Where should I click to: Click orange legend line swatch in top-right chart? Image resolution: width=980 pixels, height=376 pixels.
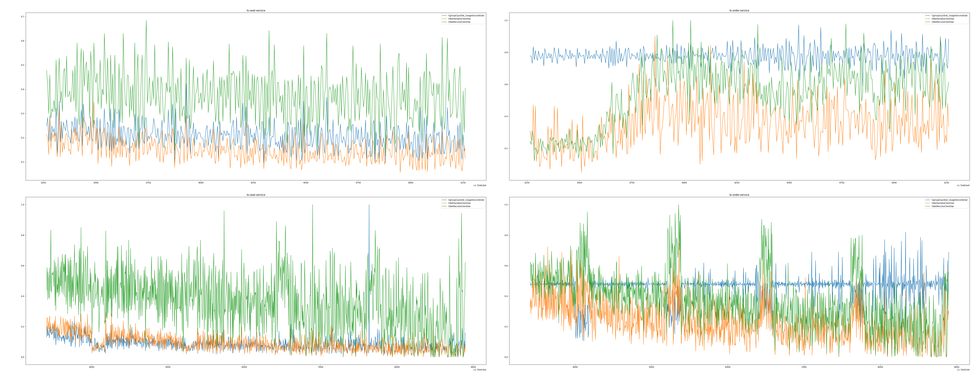928,19
